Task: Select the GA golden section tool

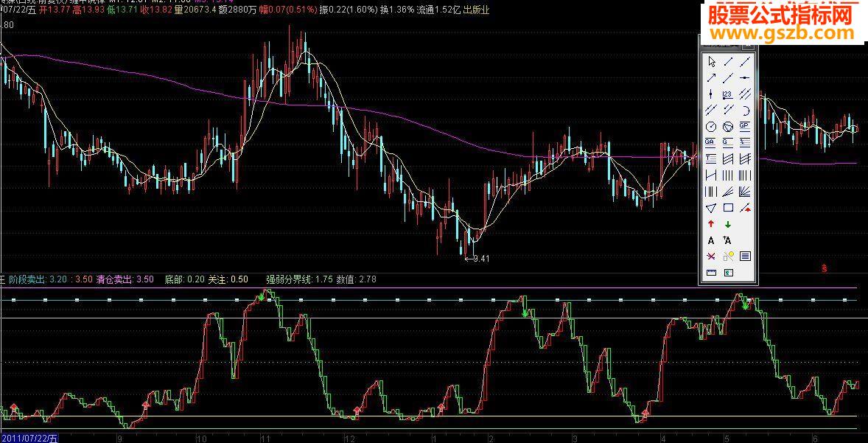Action: 710,142
